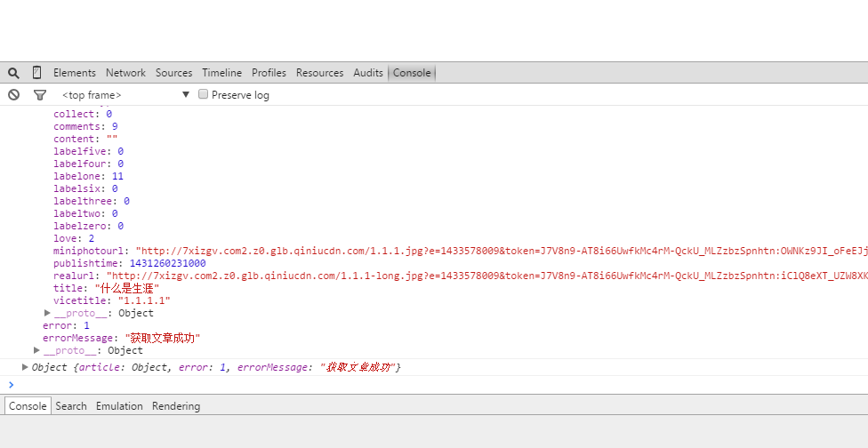Expand the logged Object summary line
The height and width of the screenshot is (448, 868).
25,367
